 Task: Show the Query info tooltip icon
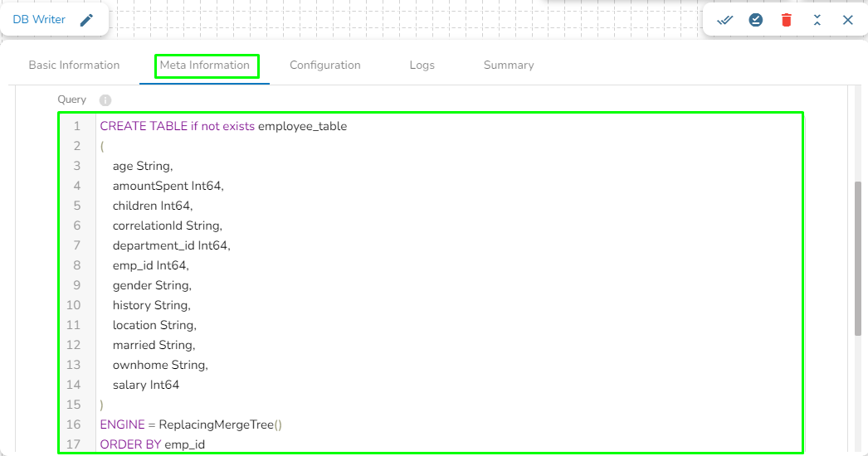105,100
